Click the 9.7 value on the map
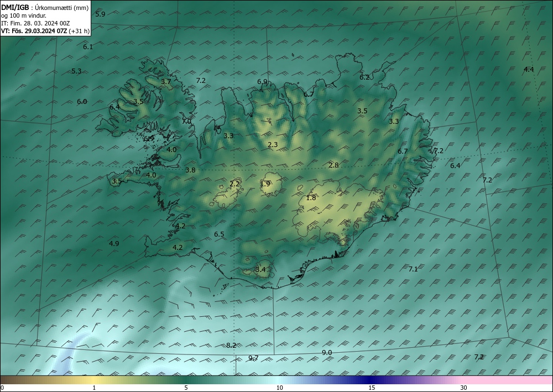The height and width of the screenshot is (392, 553). 254,358
